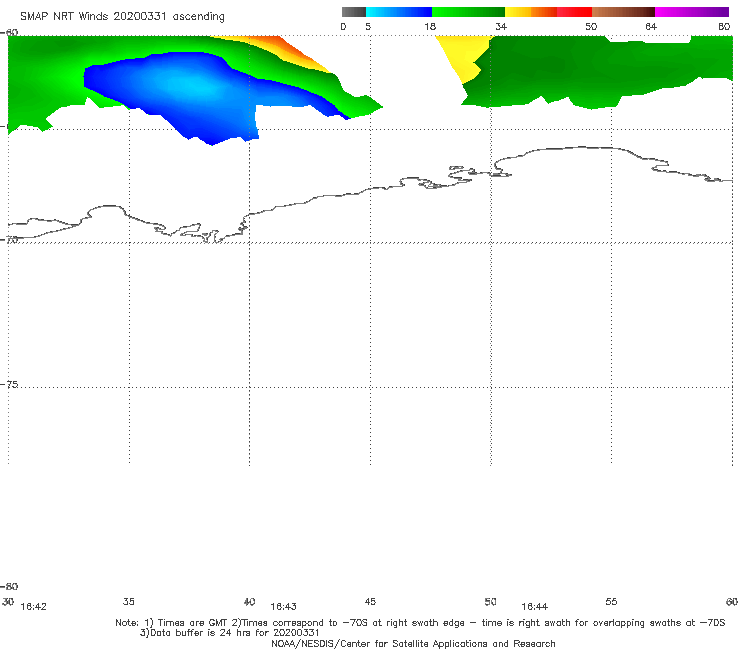Click the yellow-orange segment of the colorbar
Image resolution: width=740 pixels, height=650 pixels.
[531, 12]
